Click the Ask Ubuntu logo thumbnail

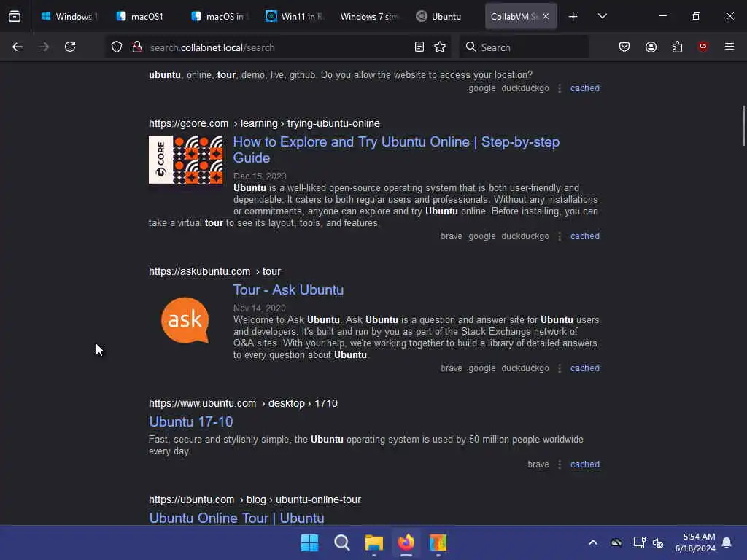(x=185, y=320)
